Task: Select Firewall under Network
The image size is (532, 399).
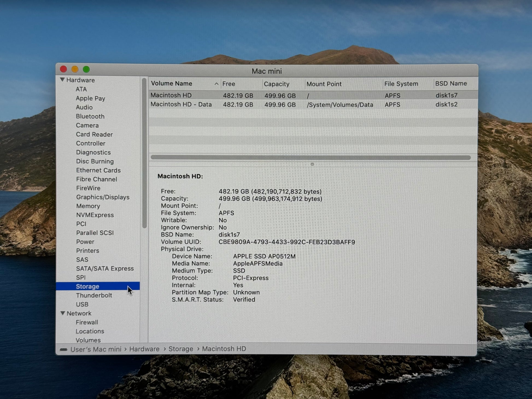Action: click(87, 322)
